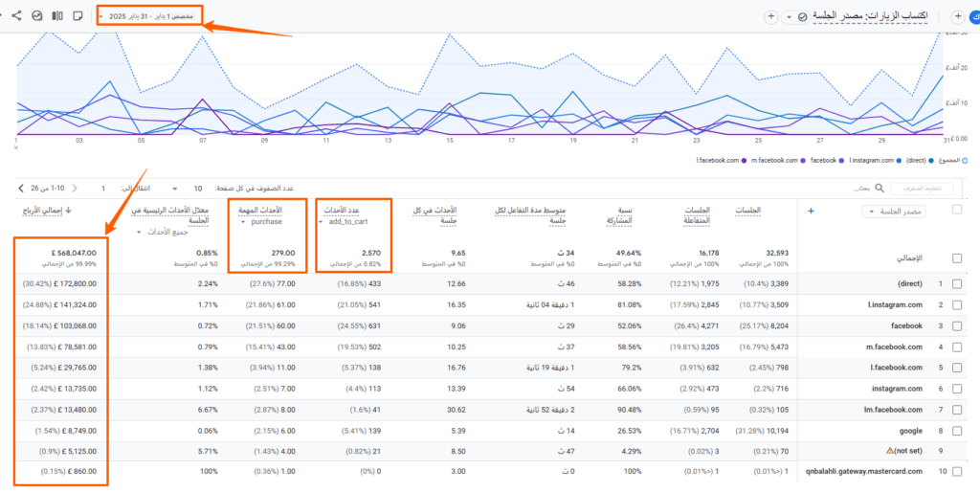The image size is (980, 492).
Task: Click the search magnifier icon above the table
Action: point(880,188)
